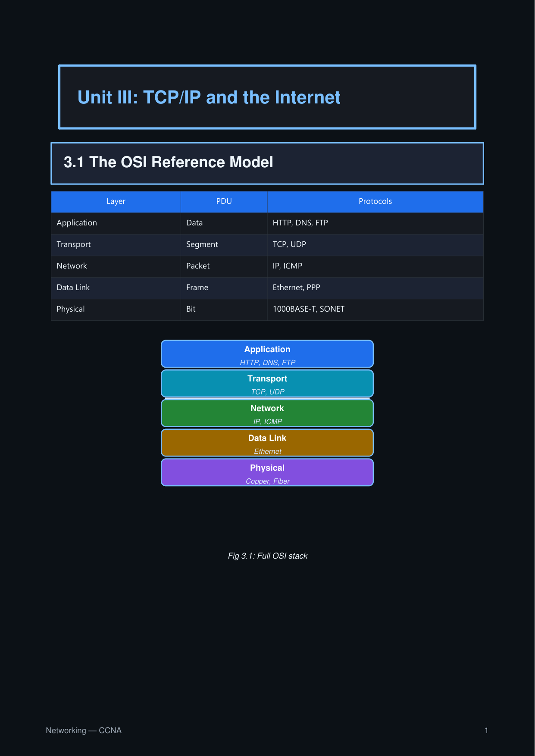Image resolution: width=535 pixels, height=756 pixels.
Task: Select the 'HTTP, DNS, FTP' table cell
Action: (375, 223)
